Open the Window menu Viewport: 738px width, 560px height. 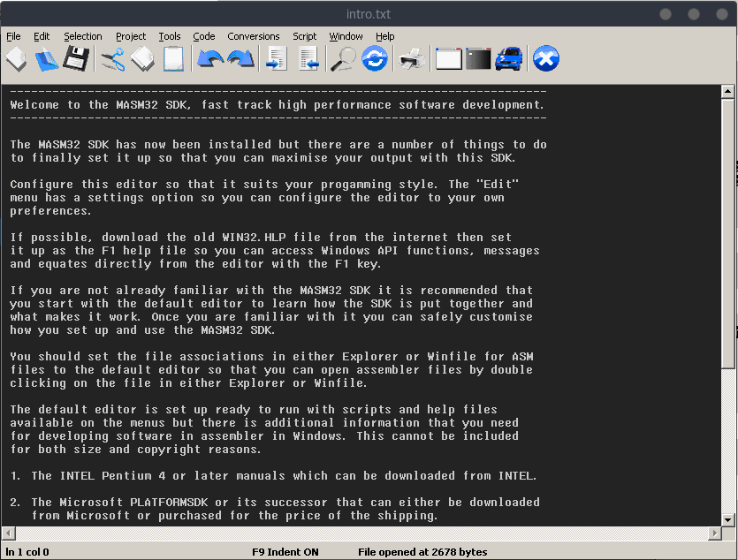tap(346, 36)
